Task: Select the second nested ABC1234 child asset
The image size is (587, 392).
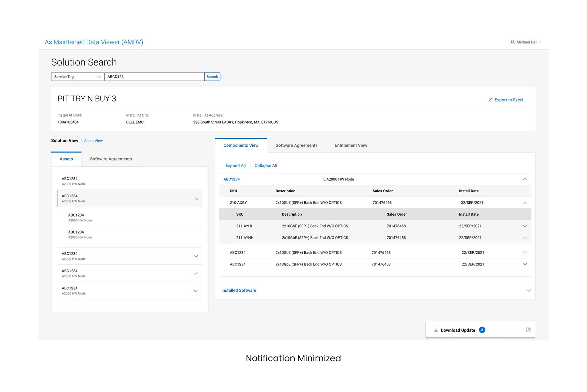Action: tap(133, 235)
